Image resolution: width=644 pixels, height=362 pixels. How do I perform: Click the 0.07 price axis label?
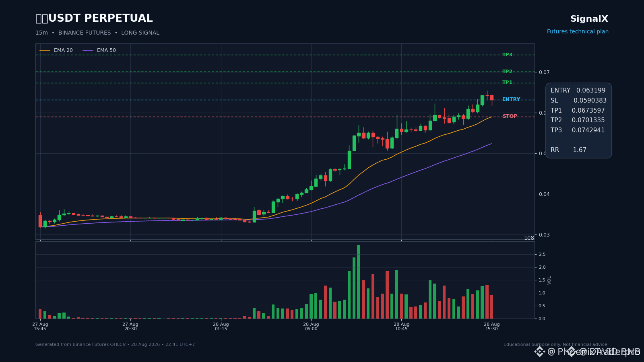click(x=544, y=72)
